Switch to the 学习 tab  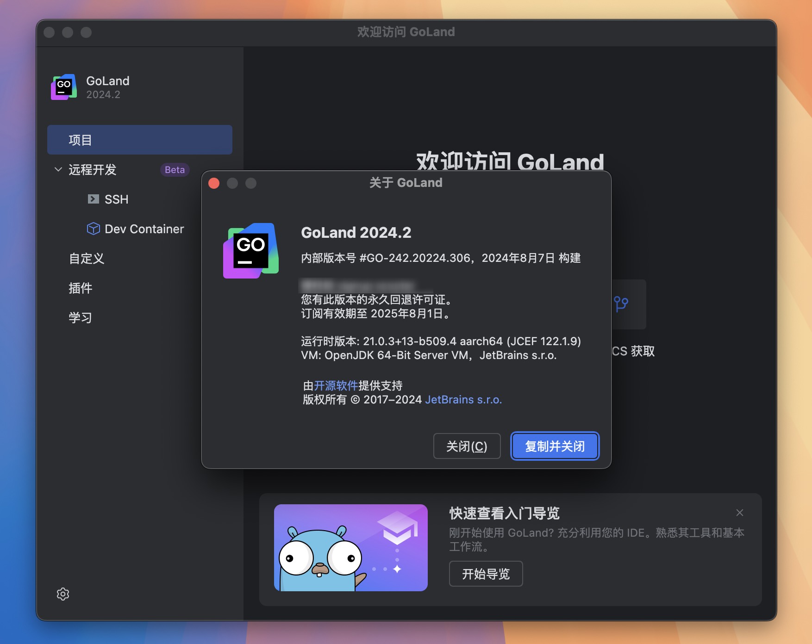click(81, 318)
